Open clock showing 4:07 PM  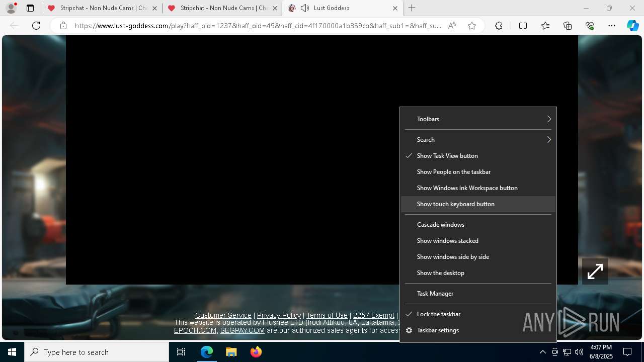click(601, 352)
